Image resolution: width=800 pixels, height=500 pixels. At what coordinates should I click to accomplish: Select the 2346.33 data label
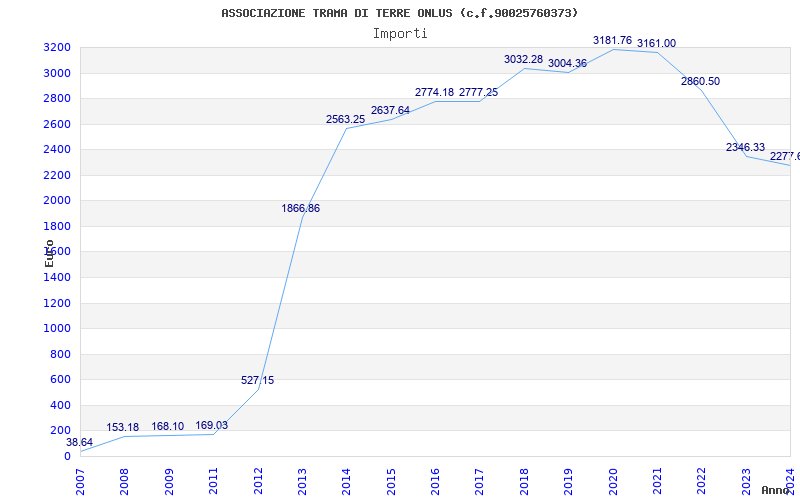point(745,147)
